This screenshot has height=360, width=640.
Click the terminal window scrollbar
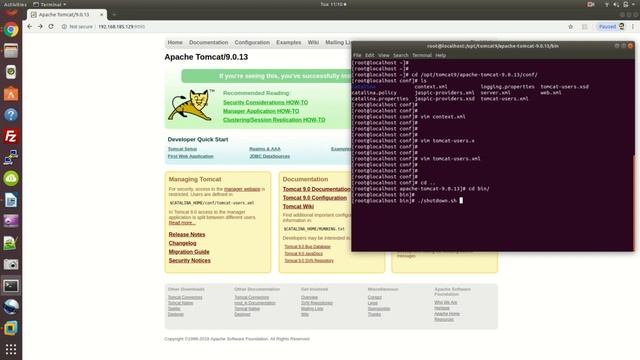[633, 202]
